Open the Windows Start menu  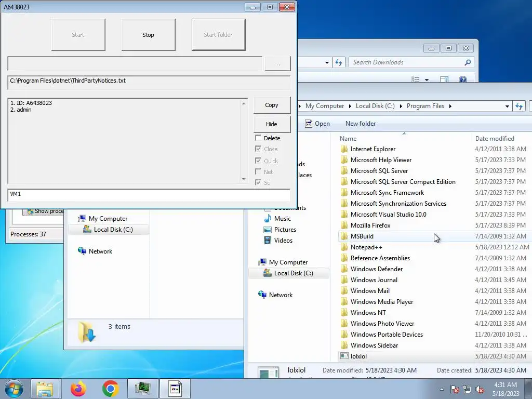coord(14,389)
